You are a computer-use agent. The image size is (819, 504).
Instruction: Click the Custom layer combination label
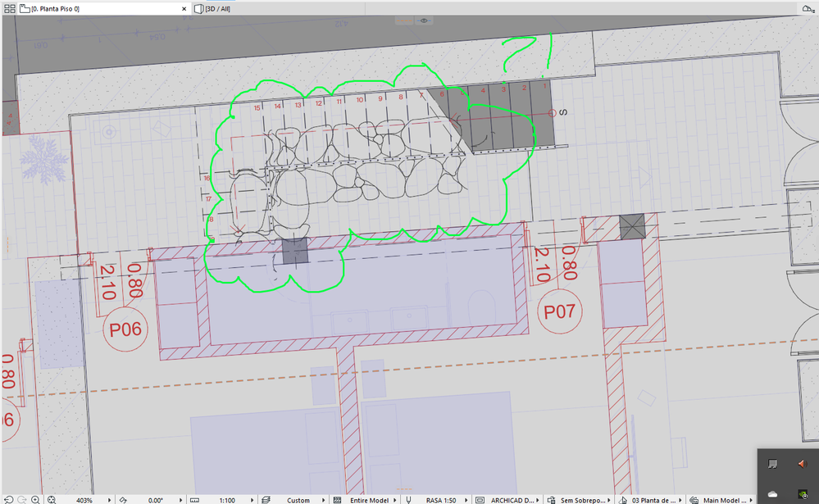point(298,501)
